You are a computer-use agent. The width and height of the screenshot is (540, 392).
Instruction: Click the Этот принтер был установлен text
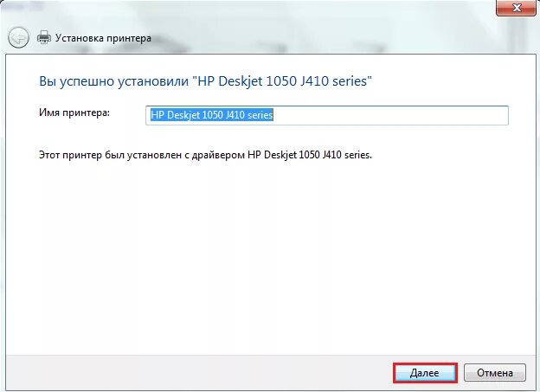(206, 155)
